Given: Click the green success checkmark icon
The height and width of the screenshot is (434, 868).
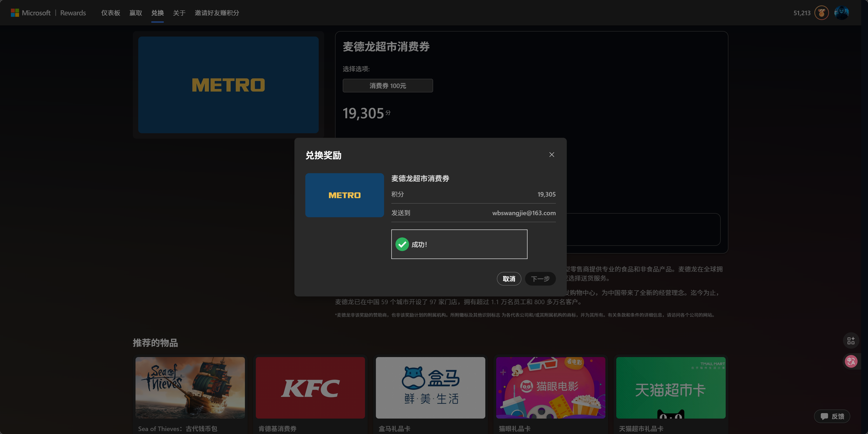Looking at the screenshot, I should [402, 244].
